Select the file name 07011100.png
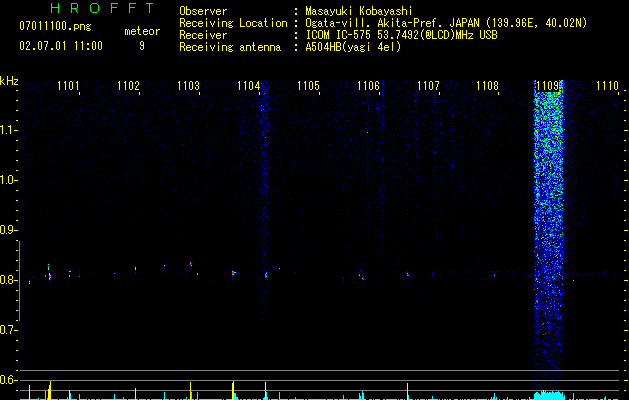Screen dimensions: 629x400 (55, 27)
